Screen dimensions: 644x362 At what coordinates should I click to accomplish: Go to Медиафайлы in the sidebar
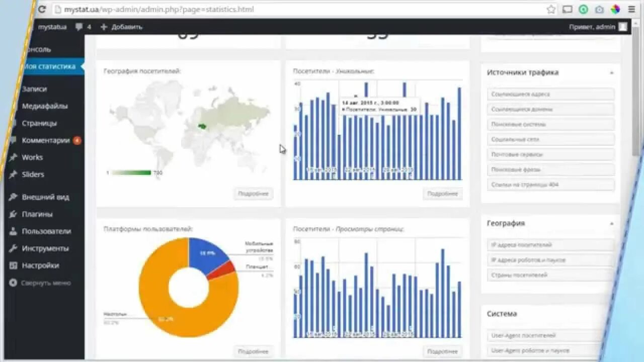point(44,106)
